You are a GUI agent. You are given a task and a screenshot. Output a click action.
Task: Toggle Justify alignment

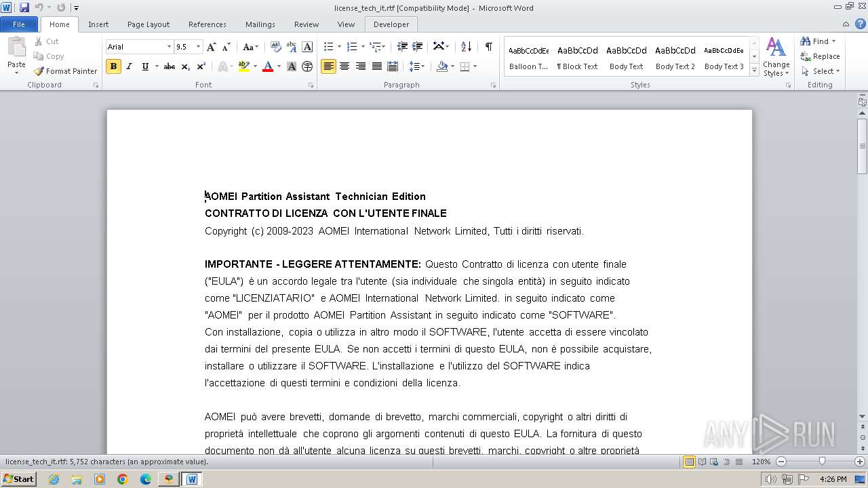tap(376, 66)
